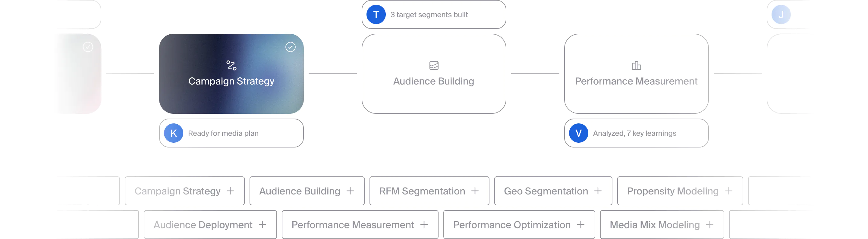Click the segments icon on Audience Building card
Screen dimensions: 868x239
[434, 66]
